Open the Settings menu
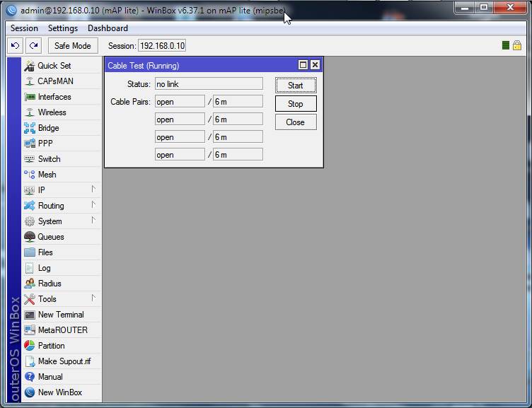Viewport: 532px width, 408px height. tap(63, 28)
